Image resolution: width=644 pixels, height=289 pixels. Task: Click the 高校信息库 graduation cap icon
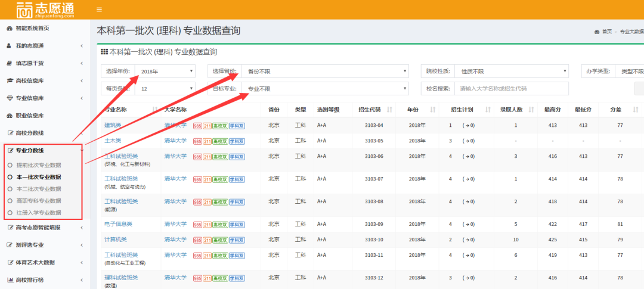tap(10, 80)
